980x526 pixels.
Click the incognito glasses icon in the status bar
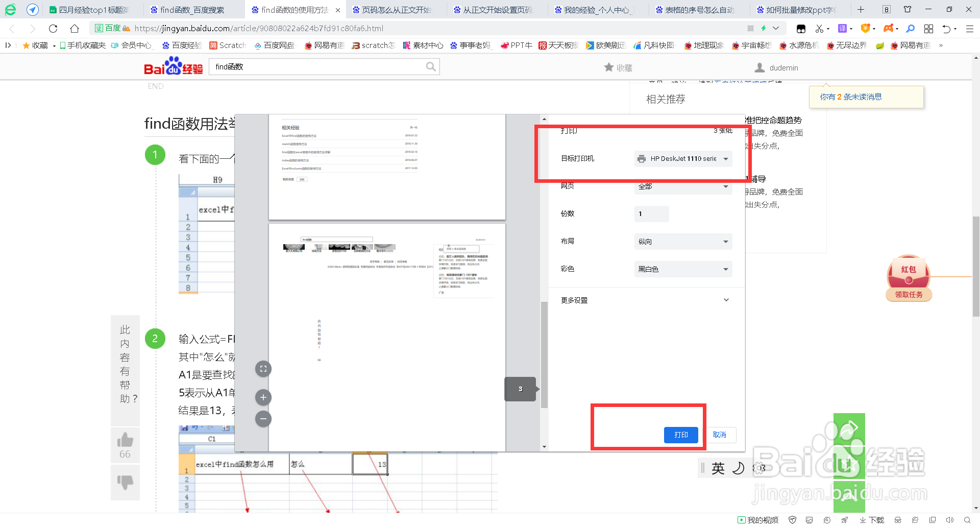[x=897, y=520]
